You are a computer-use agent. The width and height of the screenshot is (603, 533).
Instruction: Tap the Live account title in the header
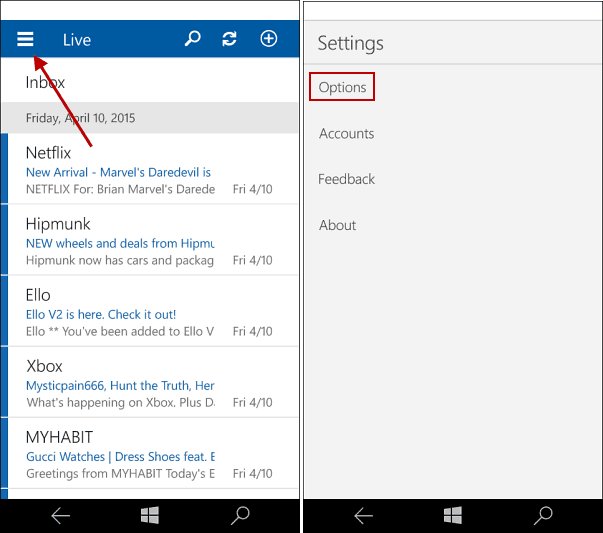(x=77, y=40)
